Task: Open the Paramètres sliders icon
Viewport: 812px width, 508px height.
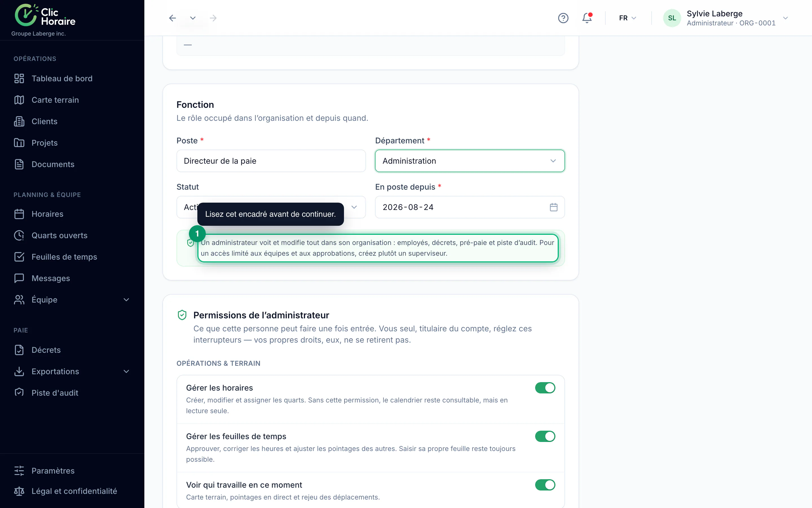Action: click(x=19, y=471)
